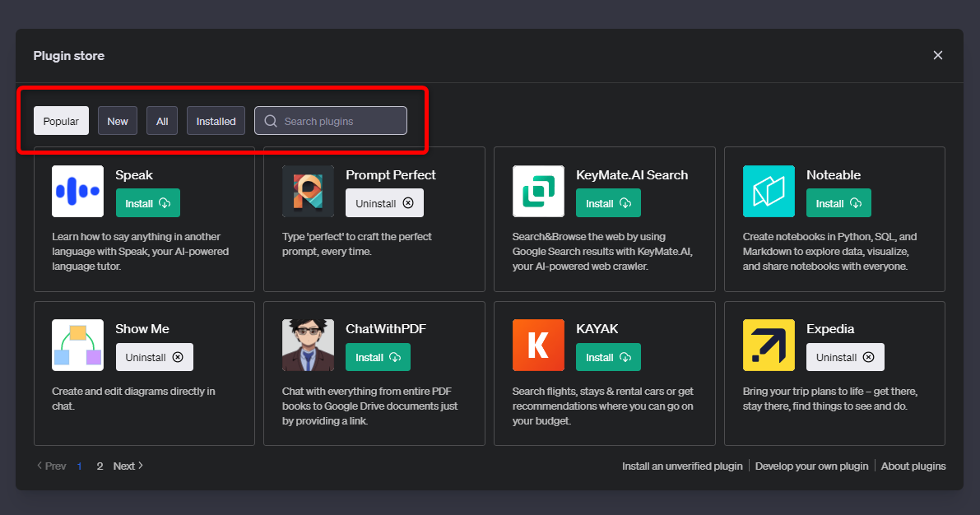Install the Noteable plugin
Image resolution: width=980 pixels, height=515 pixels.
pyautogui.click(x=838, y=203)
